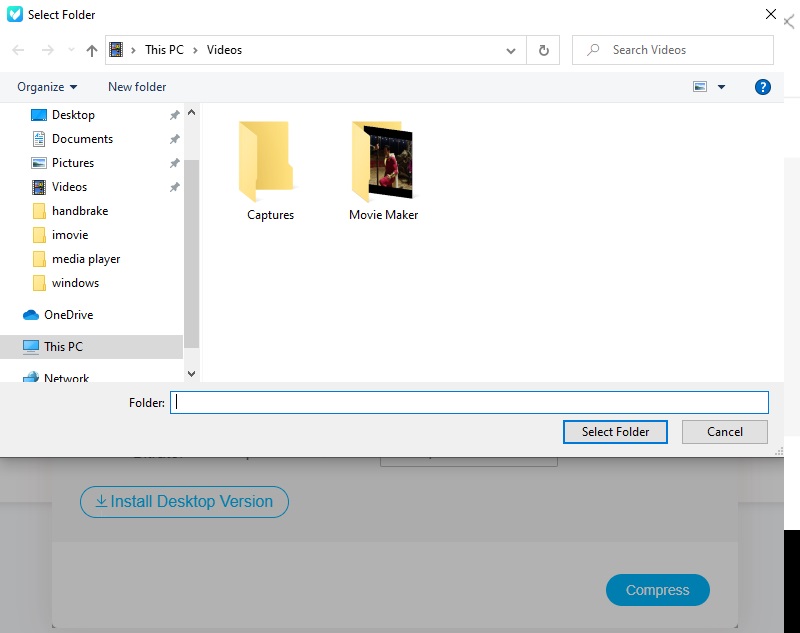Refresh the Videos folder contents
The image size is (800, 633).
[x=543, y=49]
